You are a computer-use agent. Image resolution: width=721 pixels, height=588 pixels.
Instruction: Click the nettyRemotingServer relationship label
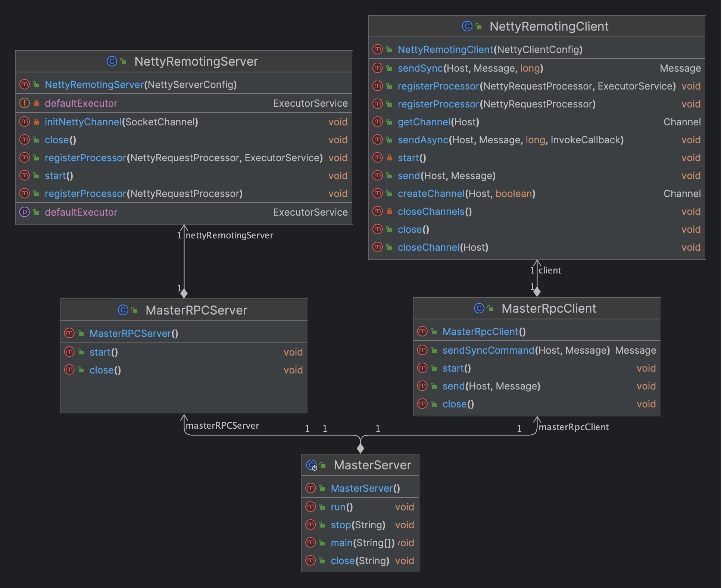click(230, 235)
